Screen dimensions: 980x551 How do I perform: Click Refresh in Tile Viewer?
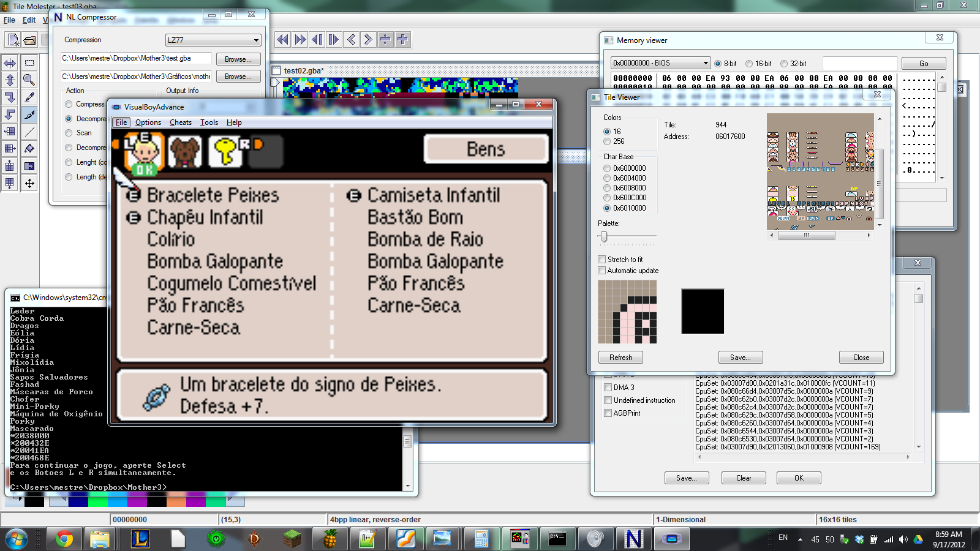pos(620,358)
